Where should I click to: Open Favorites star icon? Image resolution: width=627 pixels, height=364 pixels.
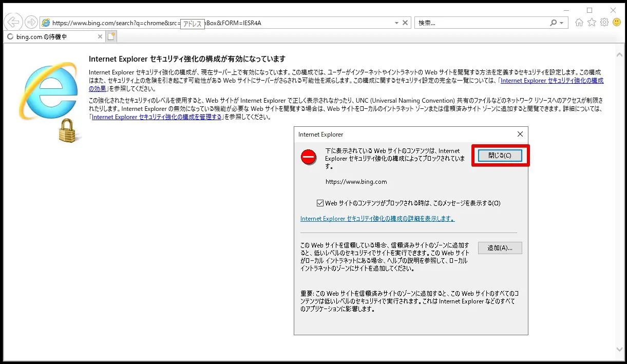pyautogui.click(x=592, y=23)
